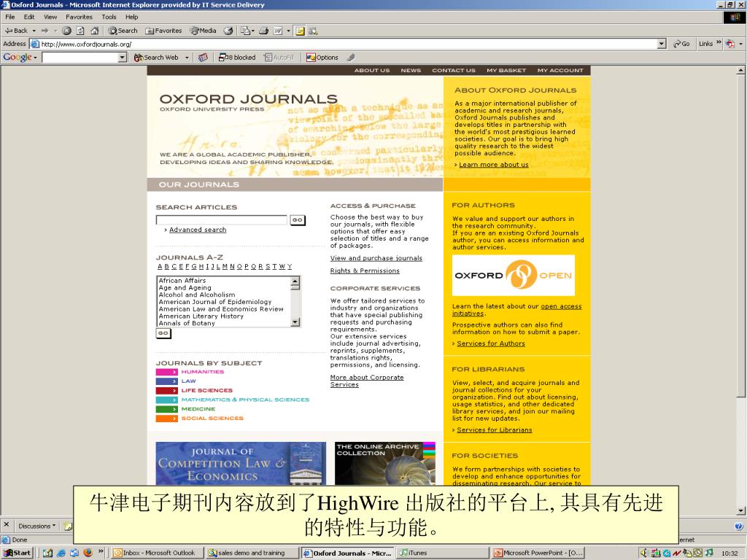The width and height of the screenshot is (747, 560).
Task: Expand the address bar dropdown
Action: tap(661, 44)
